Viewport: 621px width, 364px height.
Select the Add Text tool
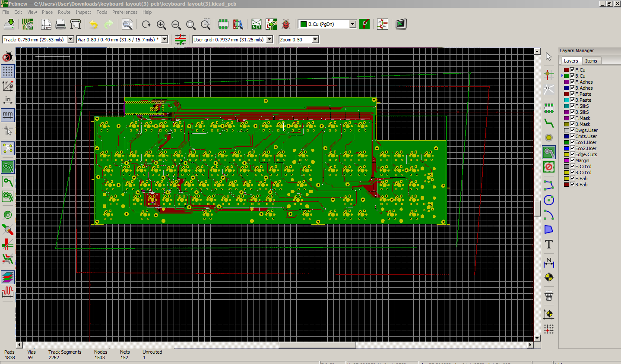(548, 245)
